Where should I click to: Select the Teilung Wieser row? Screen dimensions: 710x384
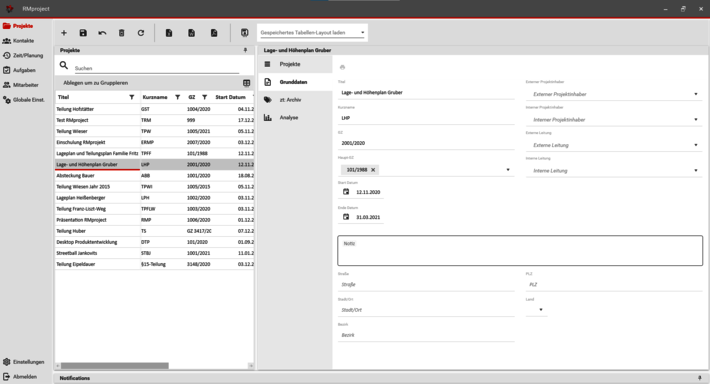coord(154,131)
